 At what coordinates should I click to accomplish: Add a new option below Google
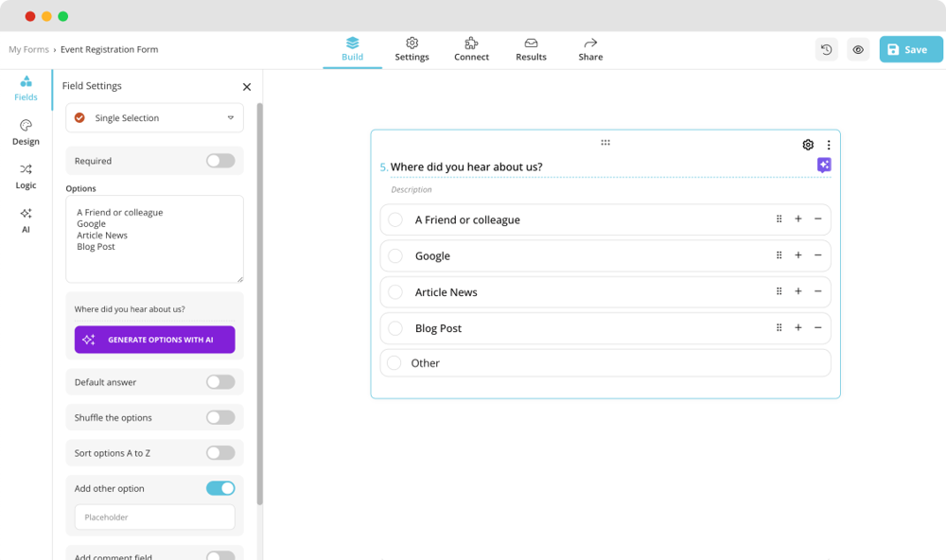[x=797, y=255]
